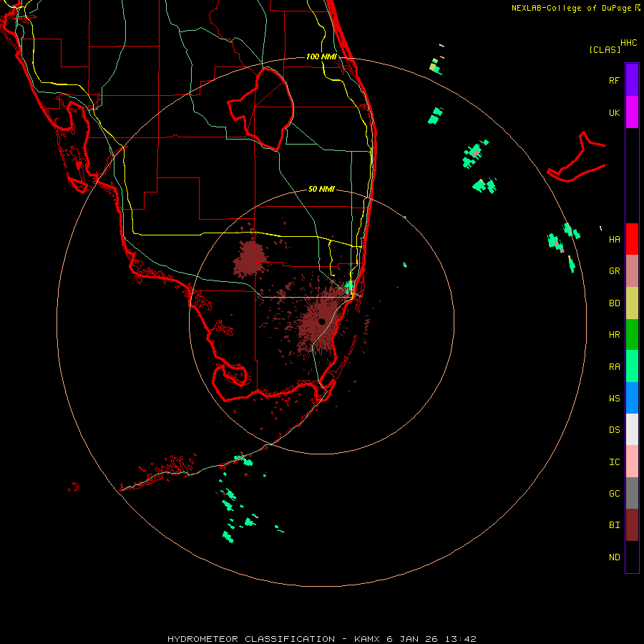Click the HHC product label
This screenshot has width=644, height=644.
coord(628,43)
